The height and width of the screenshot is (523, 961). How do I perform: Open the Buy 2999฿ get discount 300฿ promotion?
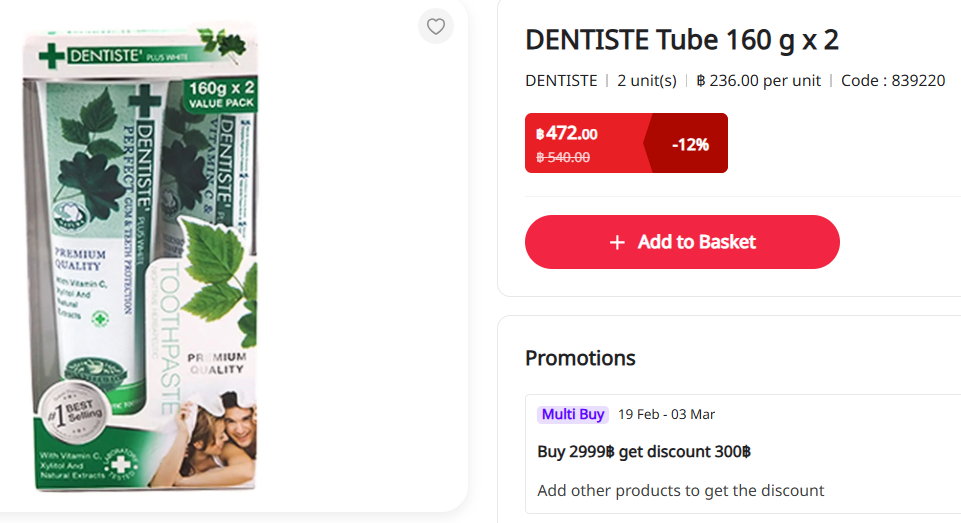pos(644,451)
